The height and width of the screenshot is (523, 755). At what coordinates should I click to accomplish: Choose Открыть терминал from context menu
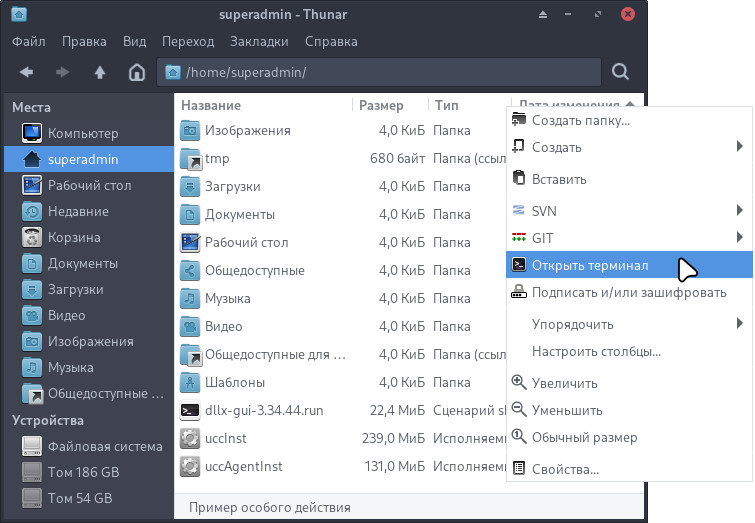(590, 265)
